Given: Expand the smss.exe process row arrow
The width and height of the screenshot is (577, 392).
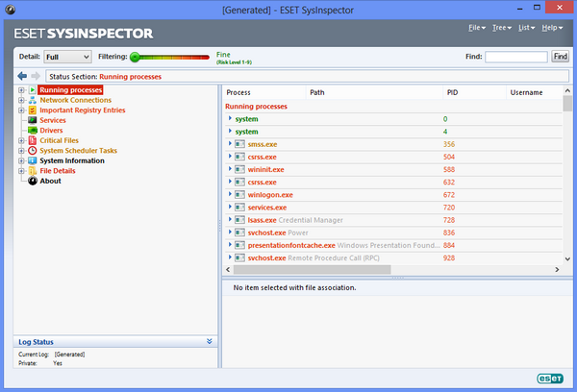Looking at the screenshot, I should (x=230, y=144).
